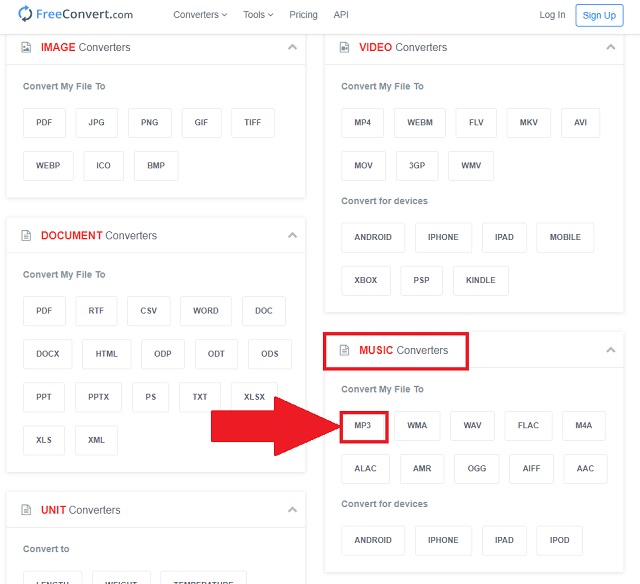Select WAV music format

(x=472, y=426)
